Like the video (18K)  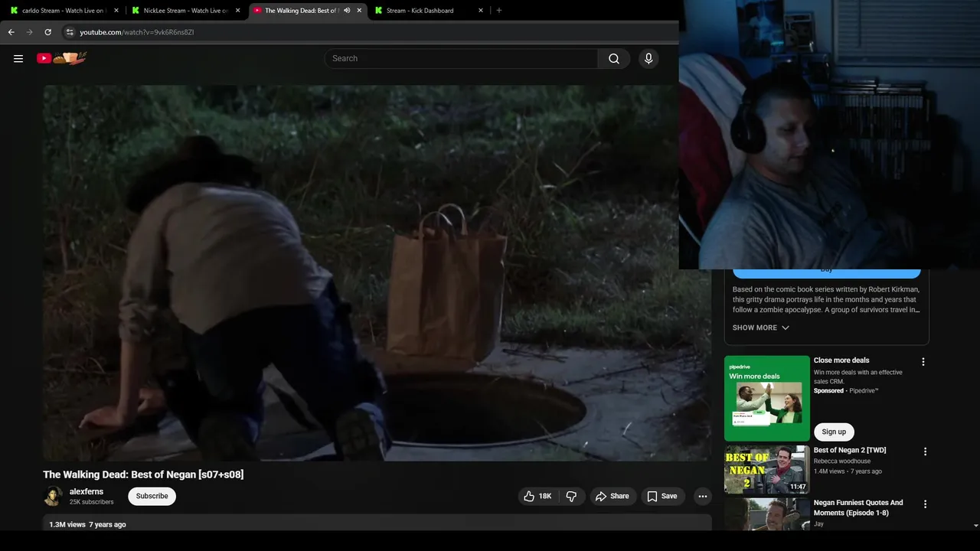coord(537,496)
